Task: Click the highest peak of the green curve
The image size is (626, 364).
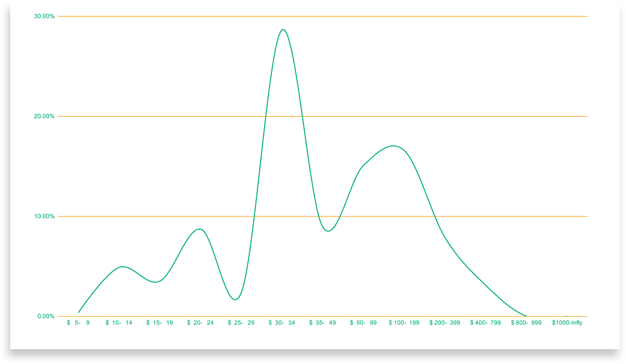Action: pos(283,29)
